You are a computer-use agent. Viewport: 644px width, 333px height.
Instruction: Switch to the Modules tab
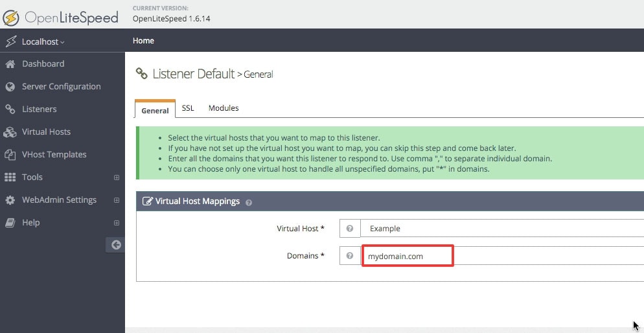224,108
